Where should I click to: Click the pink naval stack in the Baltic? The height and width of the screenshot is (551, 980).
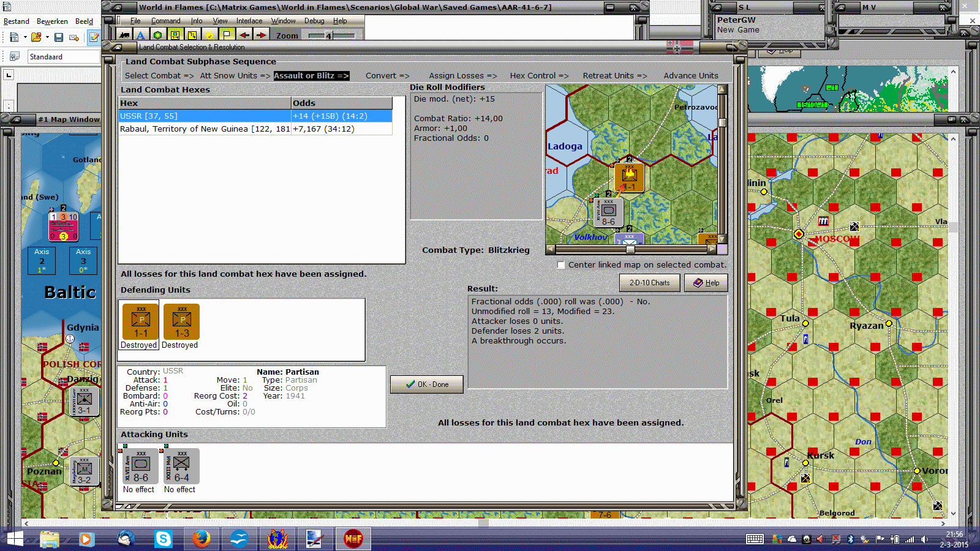[x=63, y=227]
